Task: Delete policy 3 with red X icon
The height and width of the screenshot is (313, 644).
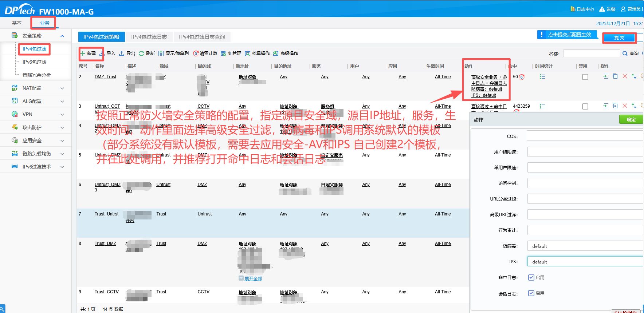Action: [x=625, y=106]
